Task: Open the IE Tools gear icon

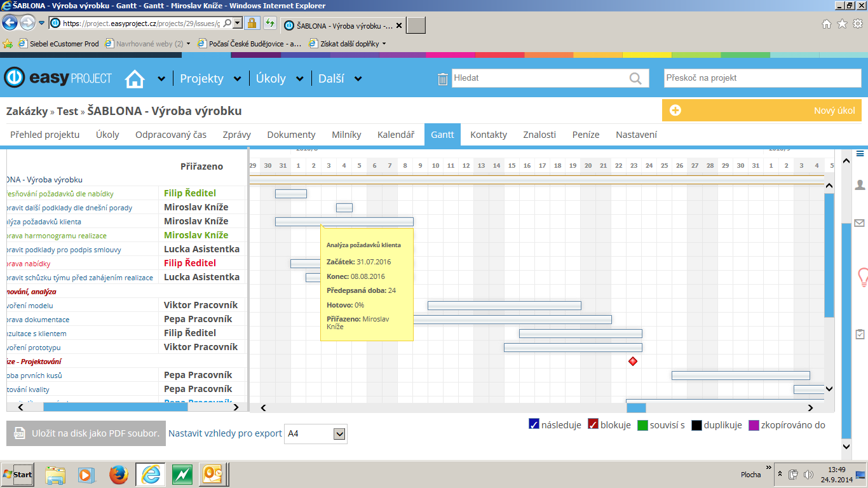Action: point(858,24)
